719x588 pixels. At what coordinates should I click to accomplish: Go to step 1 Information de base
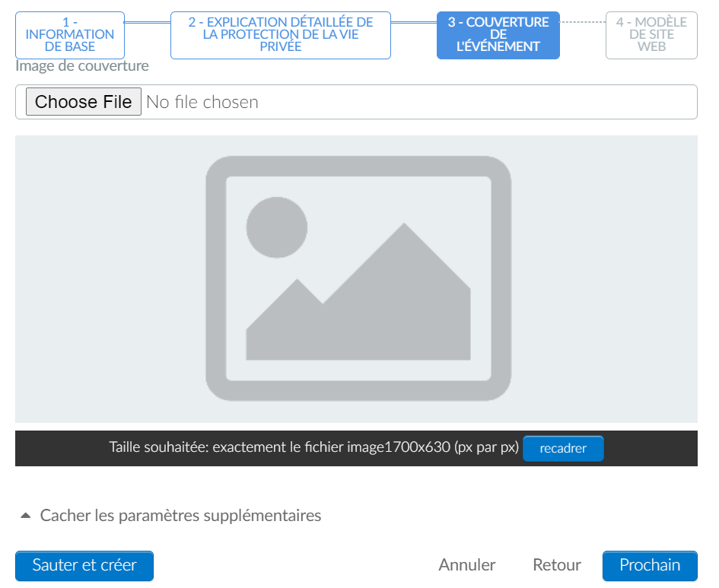coord(70,35)
